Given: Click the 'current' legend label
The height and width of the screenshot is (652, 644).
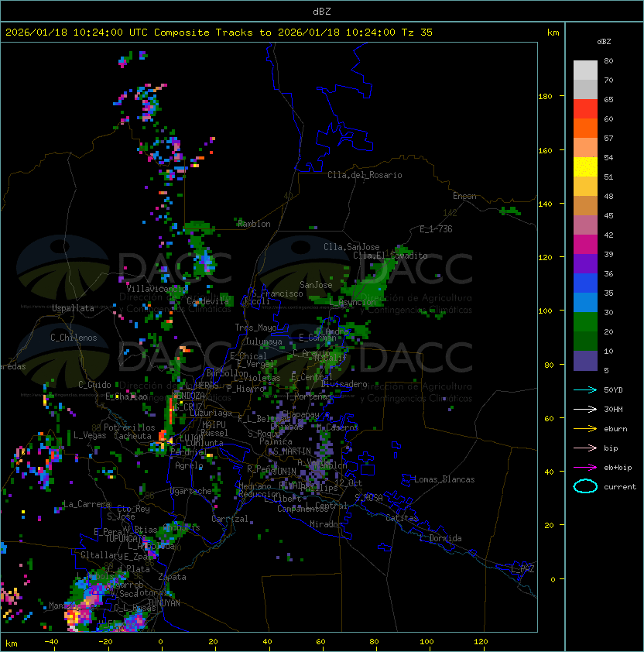Looking at the screenshot, I should tap(620, 487).
